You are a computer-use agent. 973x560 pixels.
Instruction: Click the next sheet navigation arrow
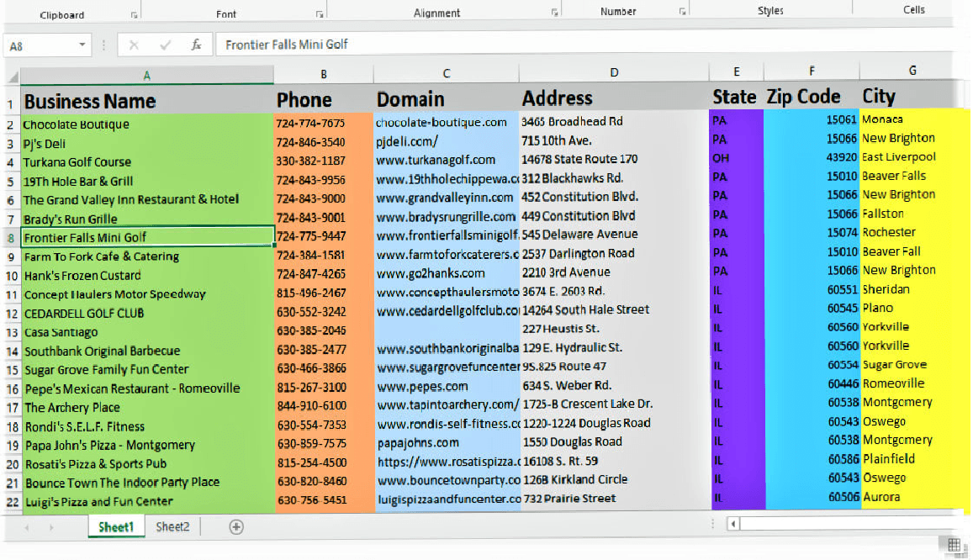click(x=51, y=527)
